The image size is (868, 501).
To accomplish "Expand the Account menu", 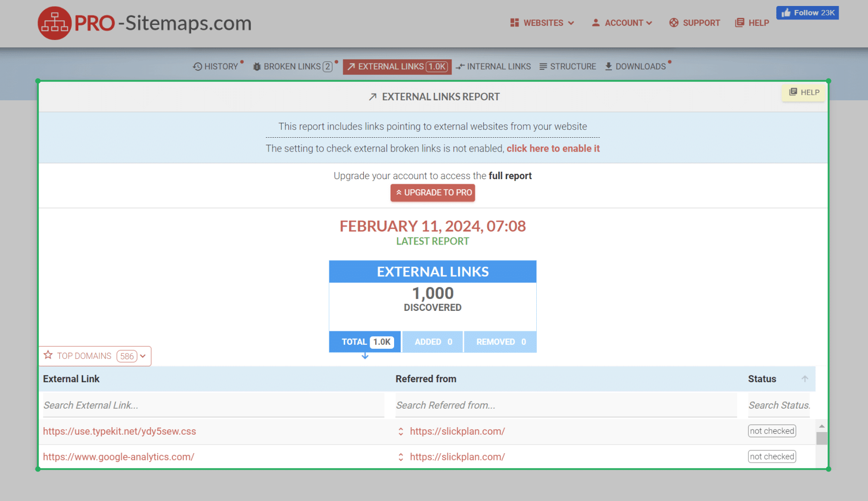I will [622, 23].
